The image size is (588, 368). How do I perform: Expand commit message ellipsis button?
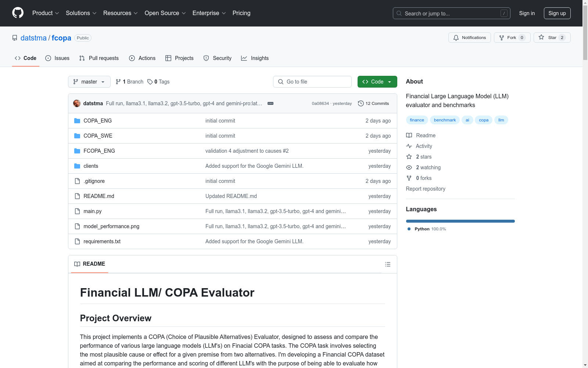point(270,103)
